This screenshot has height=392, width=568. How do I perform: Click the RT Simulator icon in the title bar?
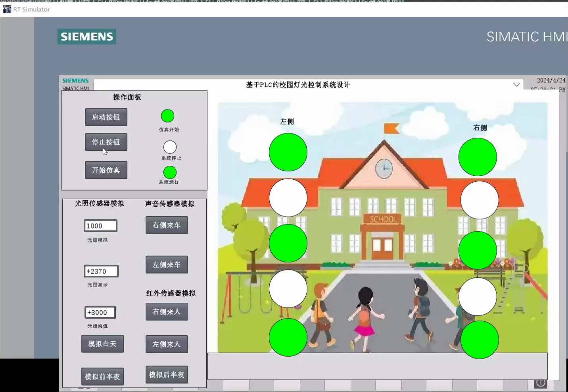(x=7, y=9)
